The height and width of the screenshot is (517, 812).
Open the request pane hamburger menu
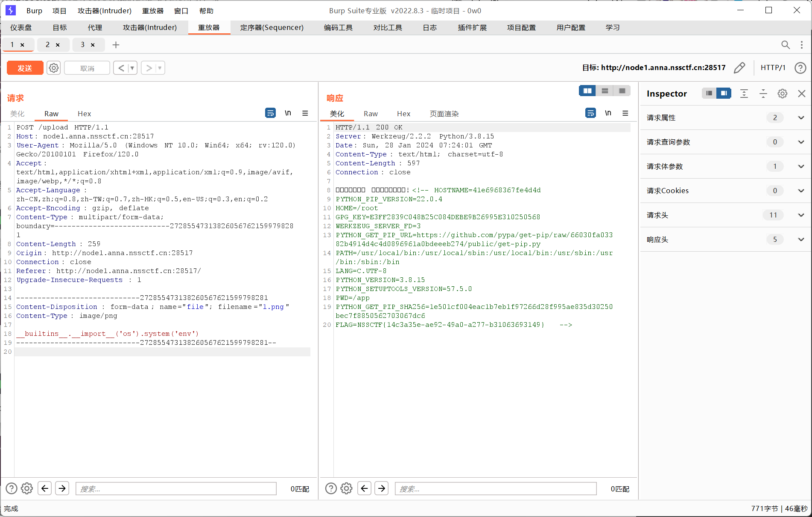pyautogui.click(x=305, y=113)
